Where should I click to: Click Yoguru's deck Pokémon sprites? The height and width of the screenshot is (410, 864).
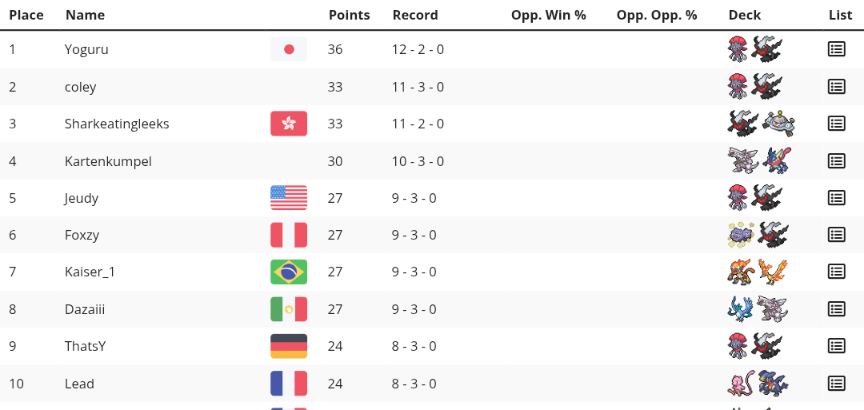point(755,49)
